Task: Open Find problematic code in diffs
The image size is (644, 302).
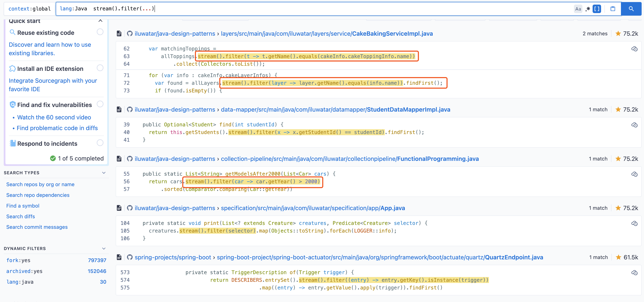Action: [x=57, y=128]
